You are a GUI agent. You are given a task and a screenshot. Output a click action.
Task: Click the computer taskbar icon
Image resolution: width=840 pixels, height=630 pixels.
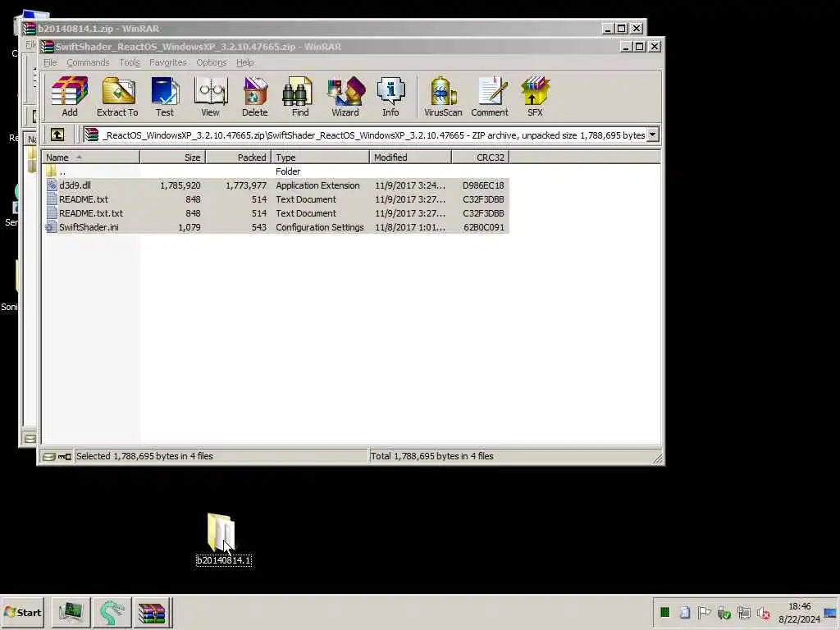point(71,612)
